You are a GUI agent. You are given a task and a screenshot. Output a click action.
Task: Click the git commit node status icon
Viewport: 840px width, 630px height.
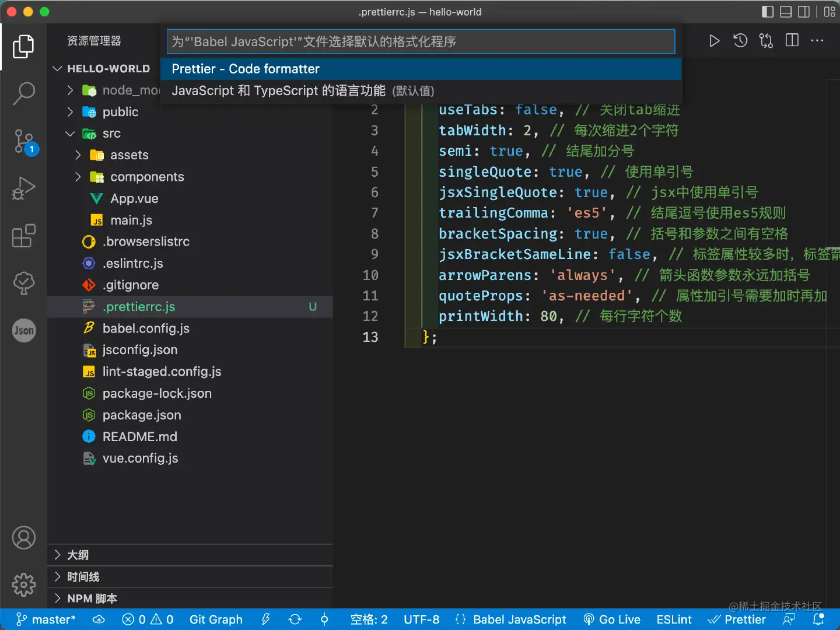point(324,619)
